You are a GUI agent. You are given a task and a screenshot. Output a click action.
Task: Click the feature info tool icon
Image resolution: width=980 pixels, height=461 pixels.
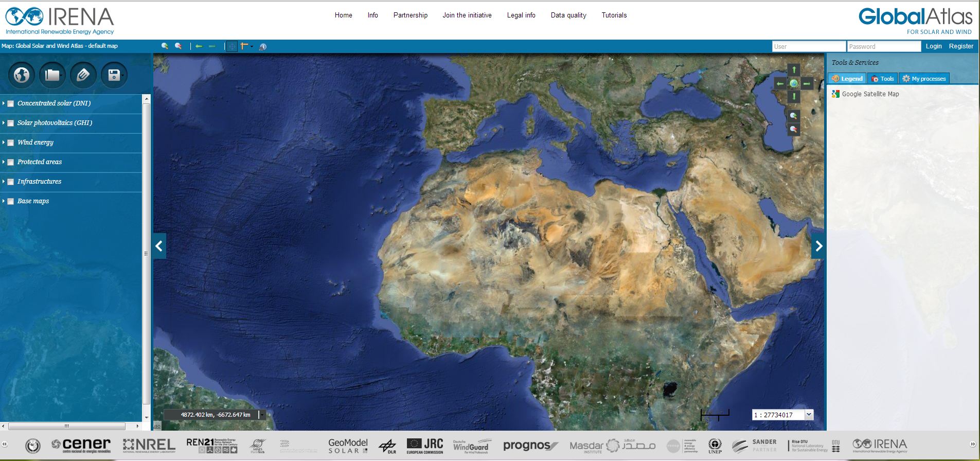click(x=262, y=47)
